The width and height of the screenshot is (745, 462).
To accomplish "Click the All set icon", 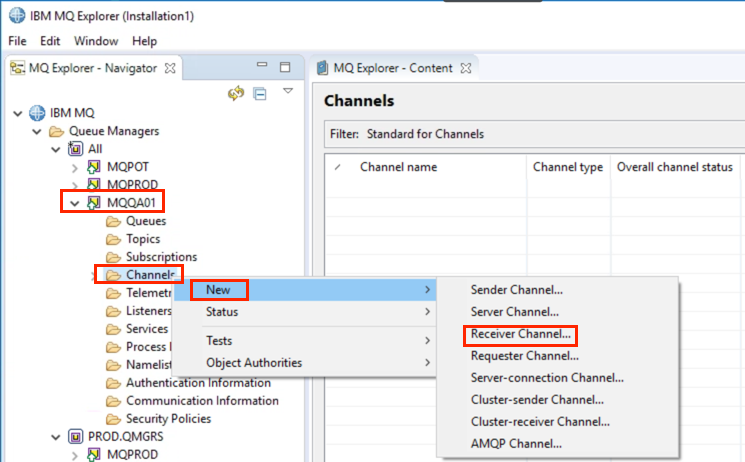I will coord(76,149).
